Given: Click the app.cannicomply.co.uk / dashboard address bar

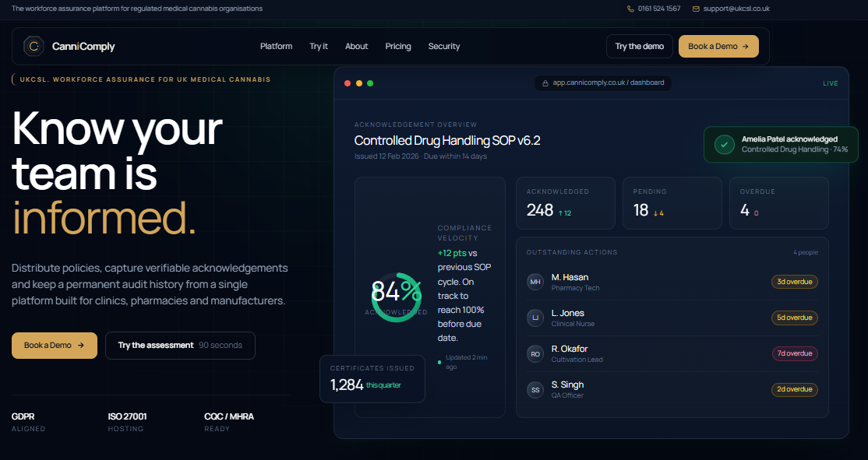Looking at the screenshot, I should 603,83.
